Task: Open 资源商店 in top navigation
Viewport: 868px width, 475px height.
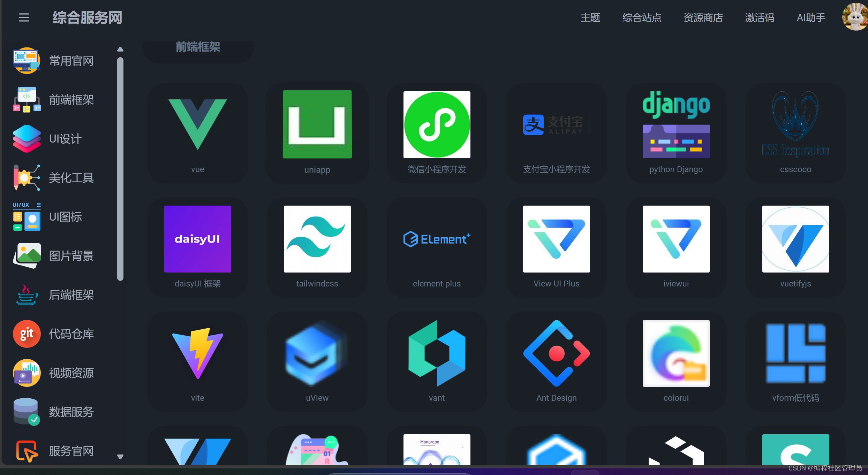Action: [703, 17]
